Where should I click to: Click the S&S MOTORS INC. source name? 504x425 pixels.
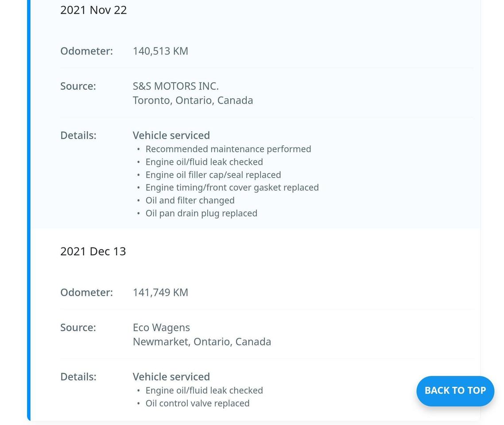[x=175, y=86]
